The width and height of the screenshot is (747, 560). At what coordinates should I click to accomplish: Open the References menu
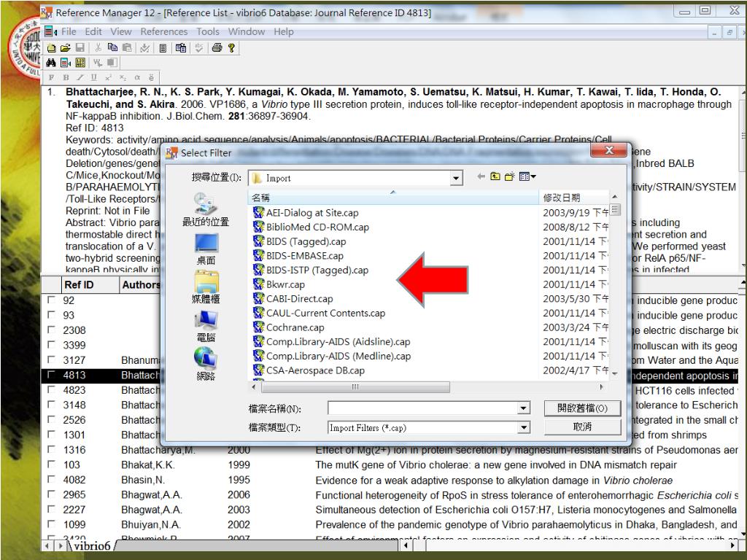(x=164, y=31)
